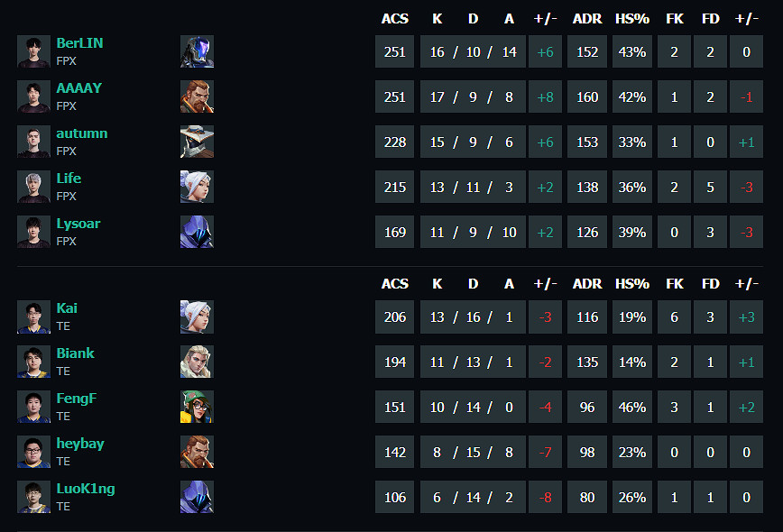
Task: Click Life's Jett agent icon
Action: click(197, 187)
